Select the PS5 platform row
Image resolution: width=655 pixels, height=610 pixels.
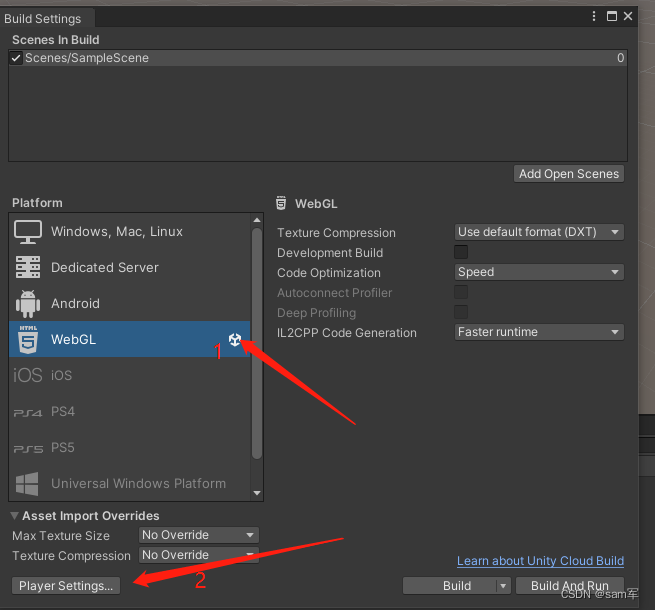tap(129, 447)
